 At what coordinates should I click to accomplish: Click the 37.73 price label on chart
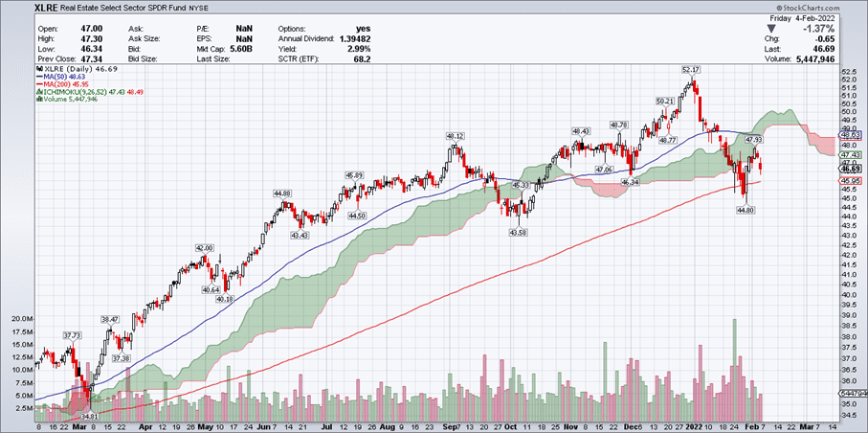click(72, 335)
